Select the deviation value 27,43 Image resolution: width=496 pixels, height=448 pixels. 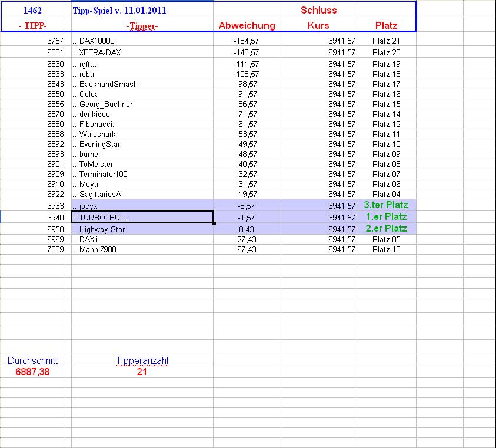coord(247,239)
